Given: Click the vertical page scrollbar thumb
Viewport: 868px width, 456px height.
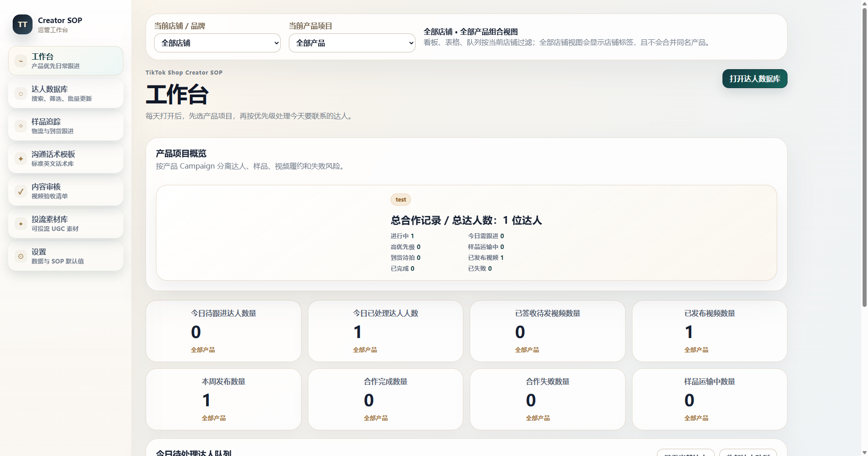Looking at the screenshot, I should (x=864, y=157).
